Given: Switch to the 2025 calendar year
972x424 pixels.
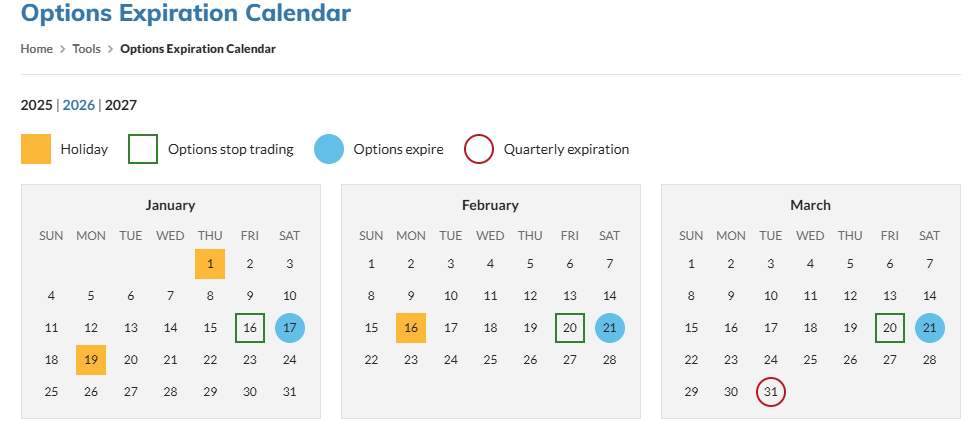Looking at the screenshot, I should click(x=37, y=105).
